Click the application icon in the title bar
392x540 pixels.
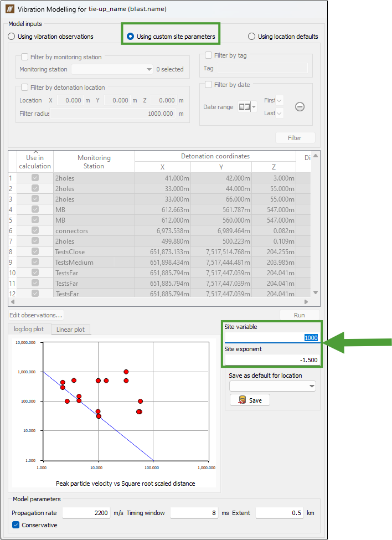tap(10, 9)
